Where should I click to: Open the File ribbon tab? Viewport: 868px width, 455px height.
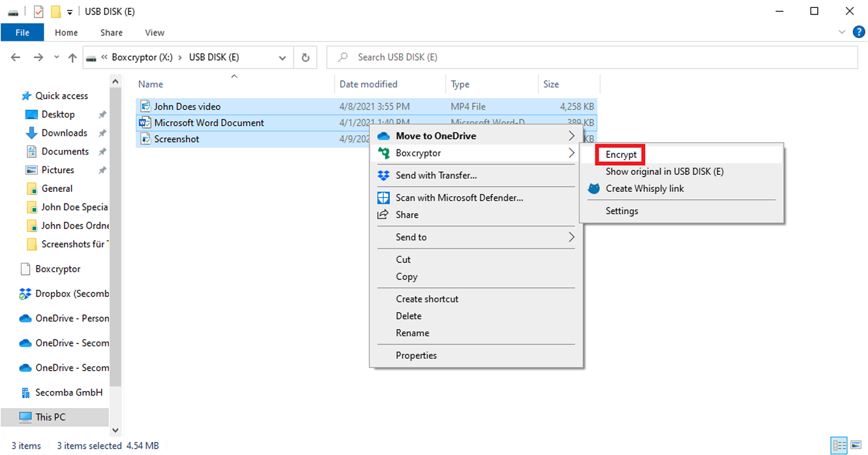pos(22,33)
